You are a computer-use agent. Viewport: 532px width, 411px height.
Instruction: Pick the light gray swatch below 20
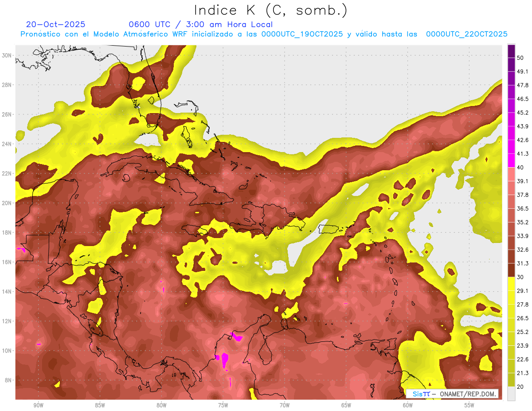[x=511, y=393]
